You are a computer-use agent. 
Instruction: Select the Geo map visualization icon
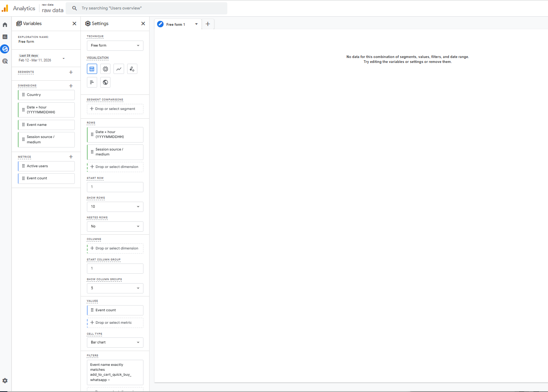[106, 82]
